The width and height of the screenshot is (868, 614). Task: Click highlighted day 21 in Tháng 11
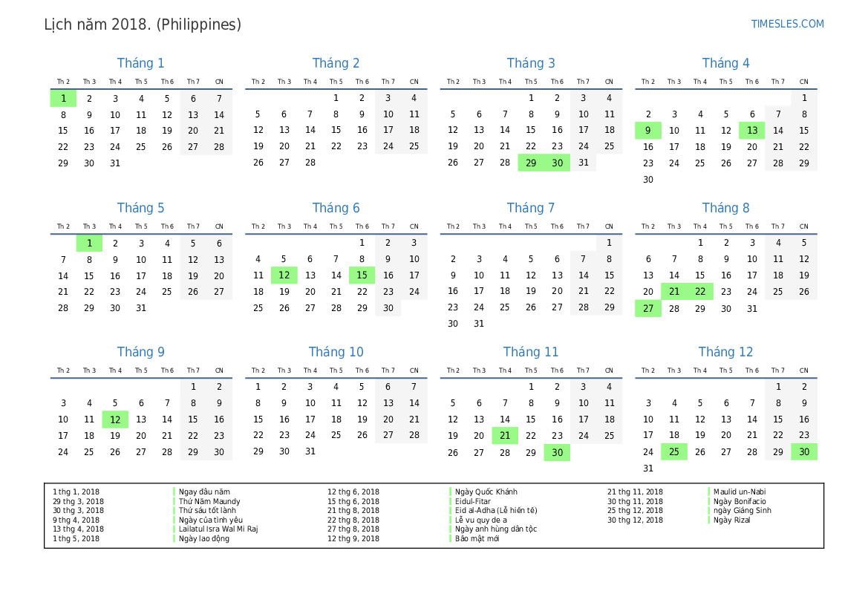(x=505, y=436)
